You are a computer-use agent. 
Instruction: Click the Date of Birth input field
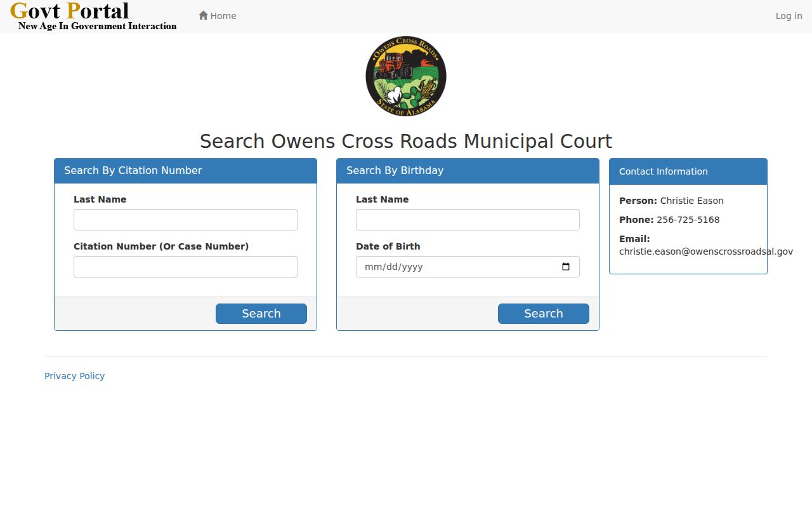(x=468, y=267)
